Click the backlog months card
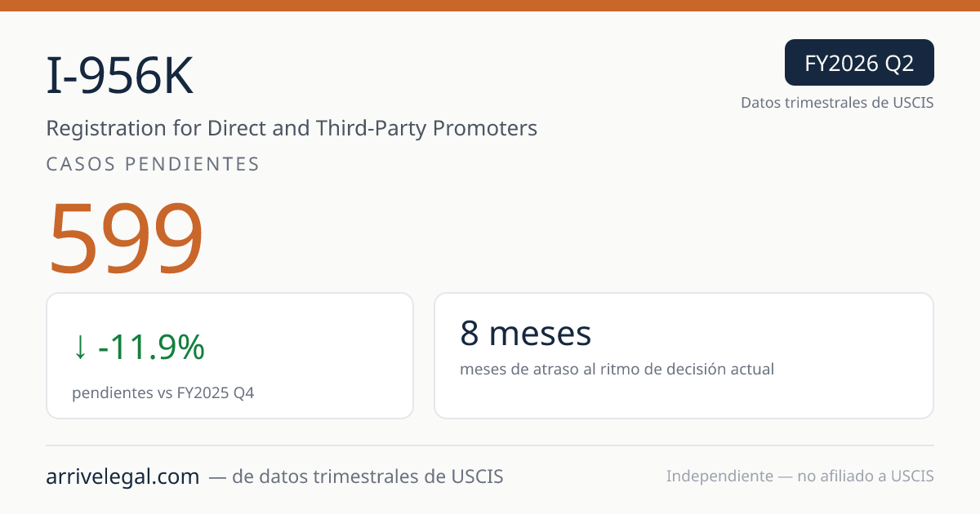This screenshot has width=980, height=514. [684, 356]
